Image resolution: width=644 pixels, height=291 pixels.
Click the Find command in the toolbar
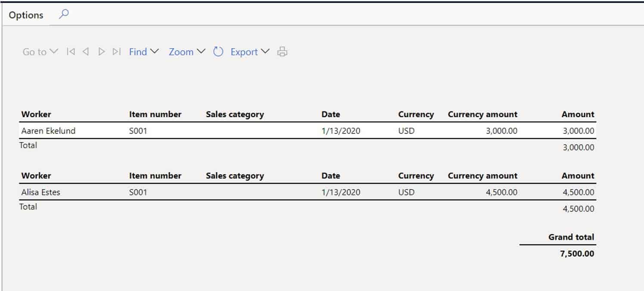137,52
